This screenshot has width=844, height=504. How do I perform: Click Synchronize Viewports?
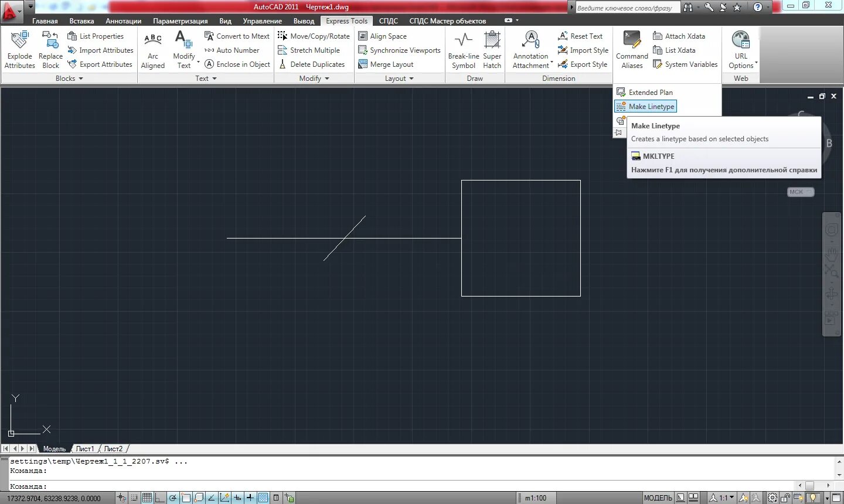pos(399,50)
